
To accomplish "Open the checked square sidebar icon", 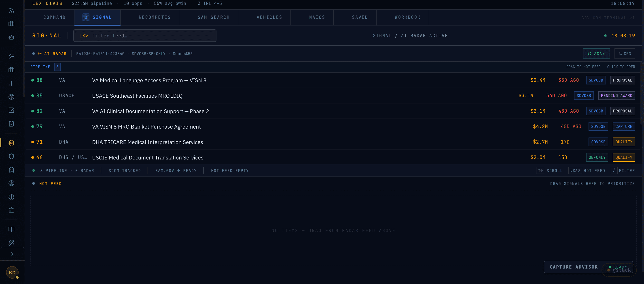I will [x=11, y=110].
